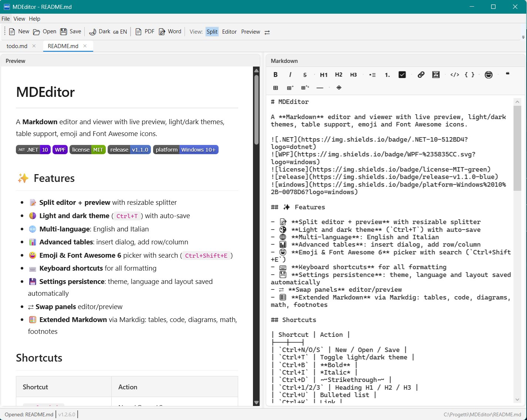The height and width of the screenshot is (420, 527).
Task: Insert numbered list
Action: tap(387, 75)
